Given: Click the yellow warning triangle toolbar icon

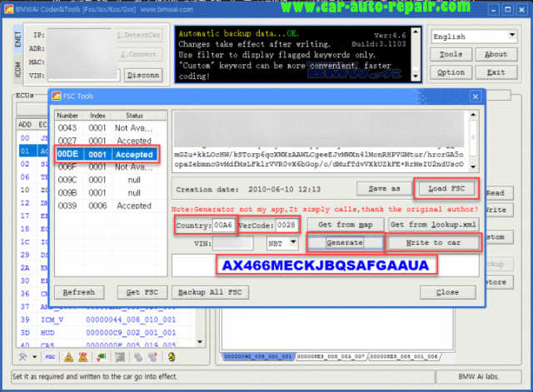Looking at the screenshot, I should tap(68, 357).
